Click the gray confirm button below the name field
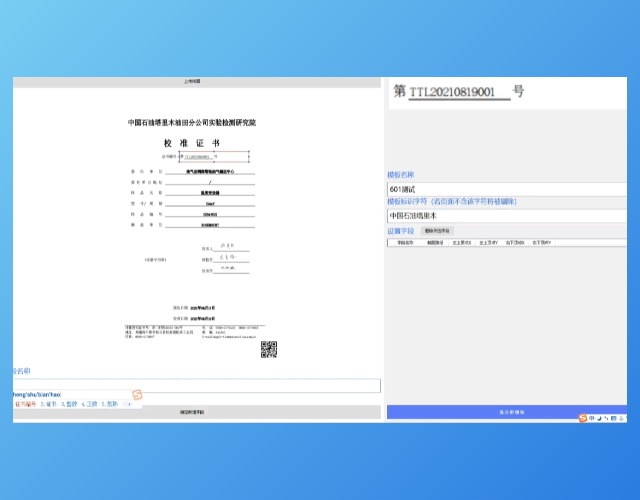This screenshot has height=500, width=640. coord(197,412)
